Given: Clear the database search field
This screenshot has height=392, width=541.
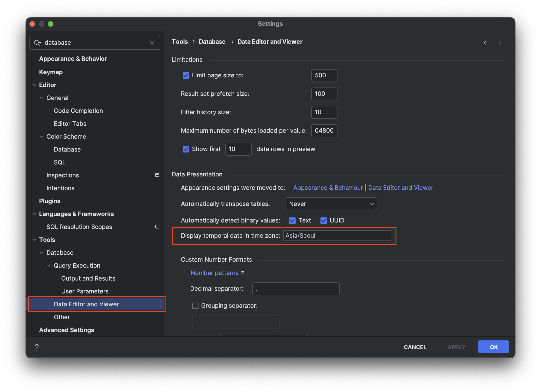Looking at the screenshot, I should [152, 43].
